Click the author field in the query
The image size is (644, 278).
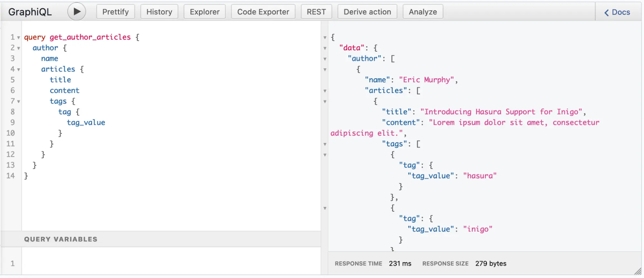[x=45, y=48]
